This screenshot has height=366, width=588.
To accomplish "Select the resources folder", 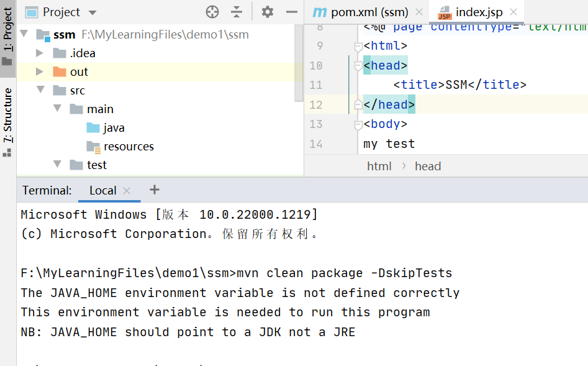I will point(120,147).
